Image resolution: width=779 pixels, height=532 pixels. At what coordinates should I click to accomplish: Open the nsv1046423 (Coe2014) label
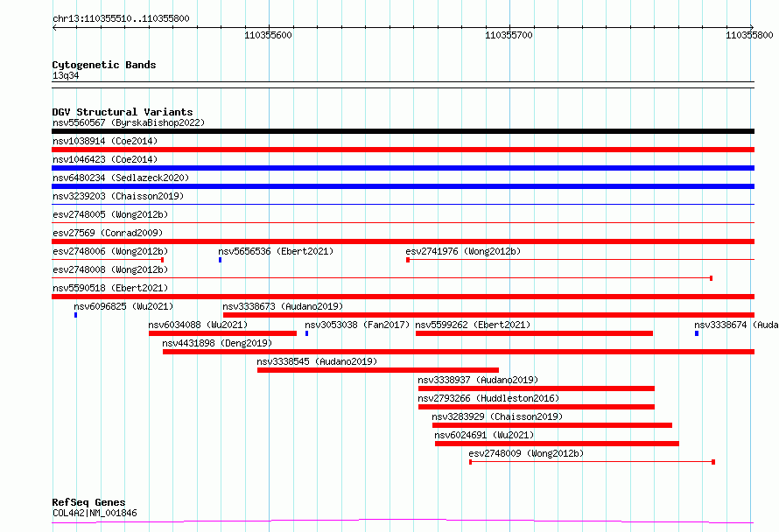coord(105,159)
